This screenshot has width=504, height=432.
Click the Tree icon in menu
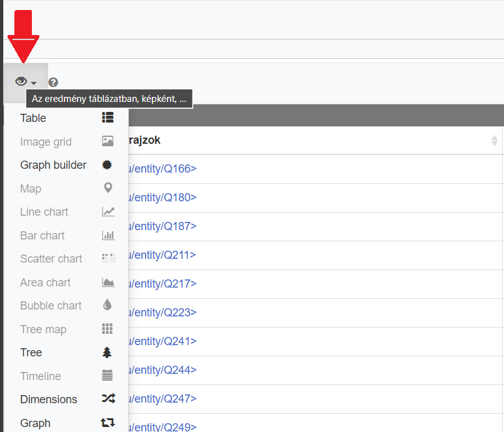(x=108, y=353)
